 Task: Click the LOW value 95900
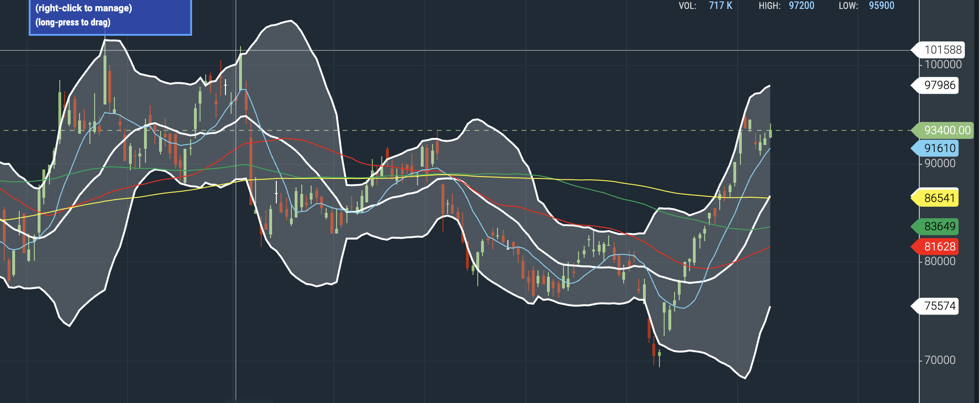tap(881, 6)
